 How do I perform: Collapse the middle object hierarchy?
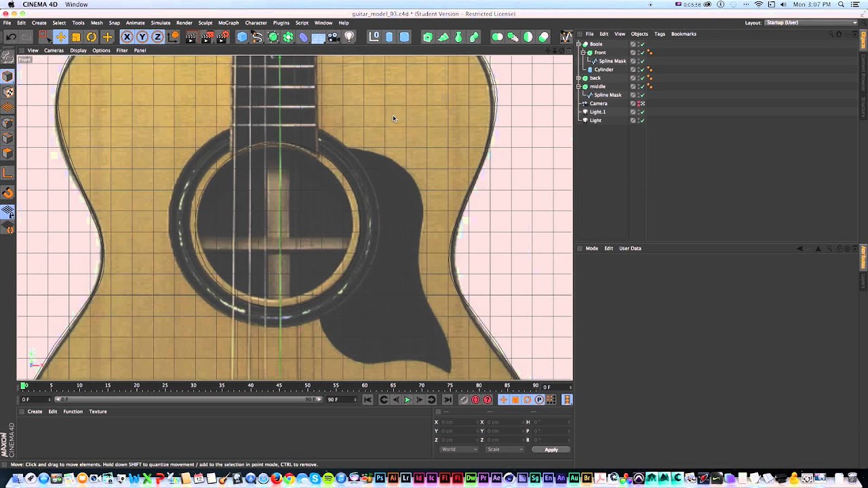point(579,87)
